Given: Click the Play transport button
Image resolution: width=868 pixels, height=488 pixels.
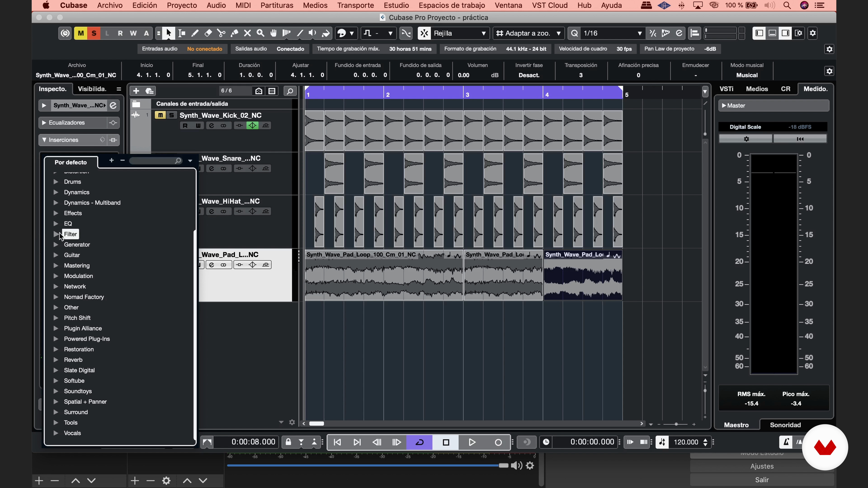Looking at the screenshot, I should click(472, 442).
